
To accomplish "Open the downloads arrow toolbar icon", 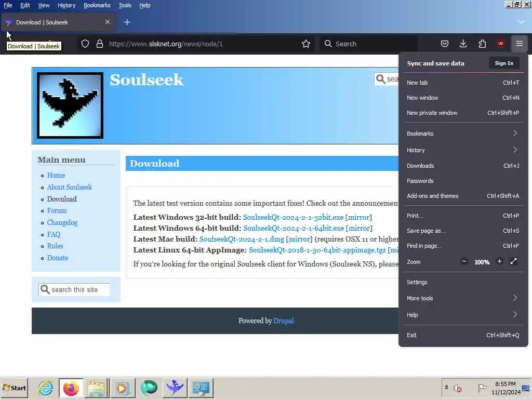I will (463, 44).
